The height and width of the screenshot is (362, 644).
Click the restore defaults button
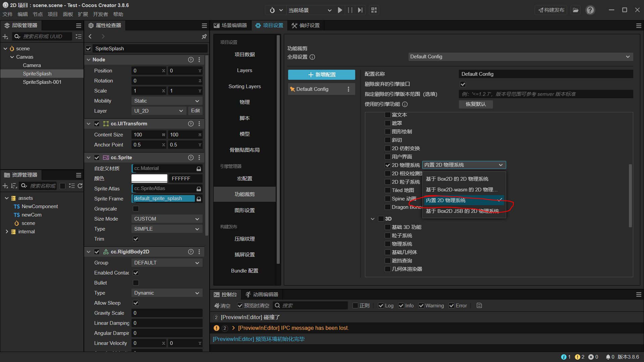coord(476,104)
